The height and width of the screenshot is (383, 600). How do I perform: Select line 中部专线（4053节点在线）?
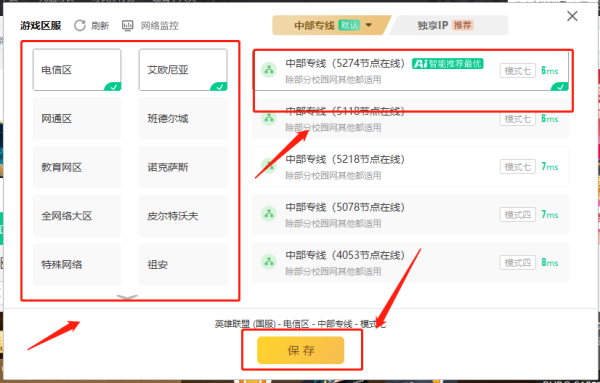click(411, 262)
